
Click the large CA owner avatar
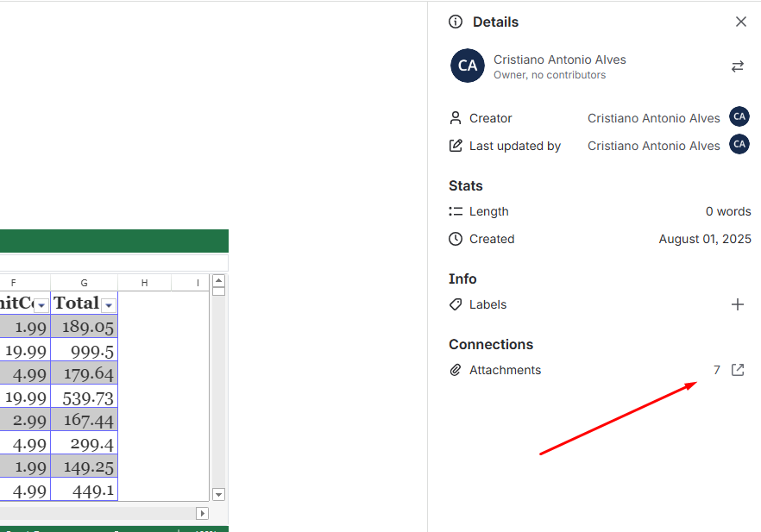tap(468, 66)
